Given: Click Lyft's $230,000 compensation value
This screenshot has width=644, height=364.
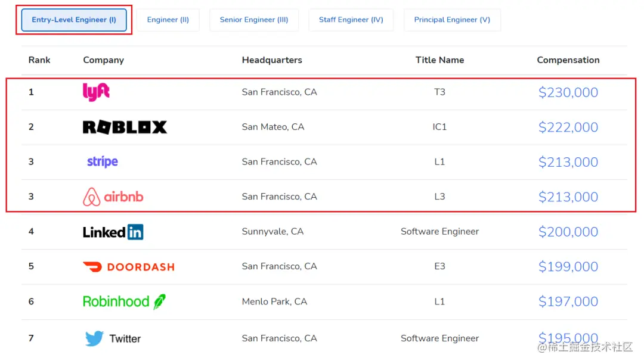Looking at the screenshot, I should click(x=568, y=92).
